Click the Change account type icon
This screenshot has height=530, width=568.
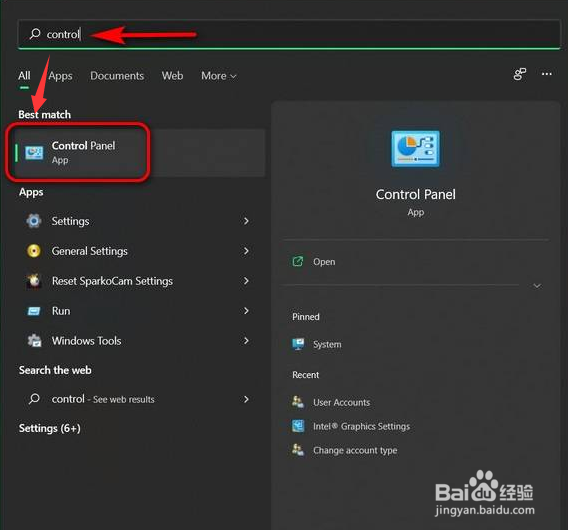298,450
